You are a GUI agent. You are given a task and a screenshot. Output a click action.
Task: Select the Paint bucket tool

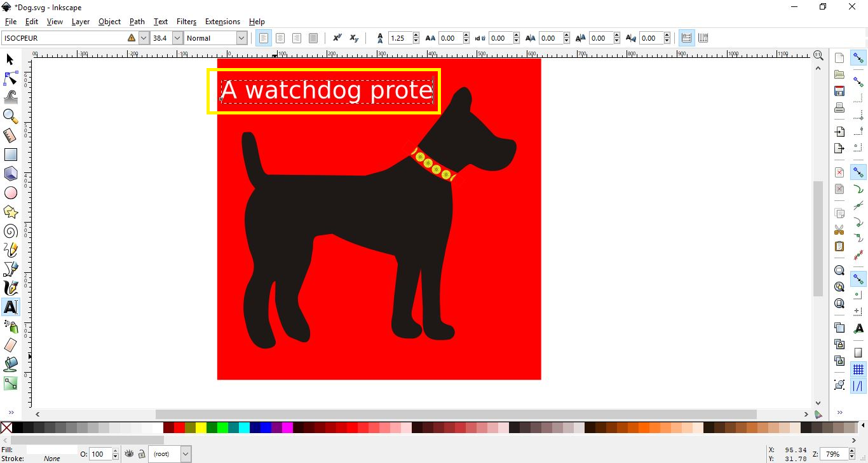[10, 364]
